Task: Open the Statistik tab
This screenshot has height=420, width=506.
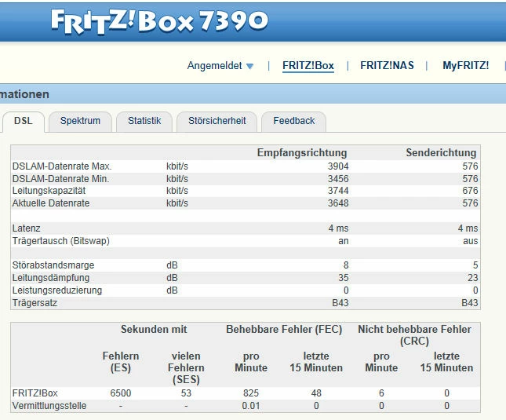Action: (x=144, y=121)
